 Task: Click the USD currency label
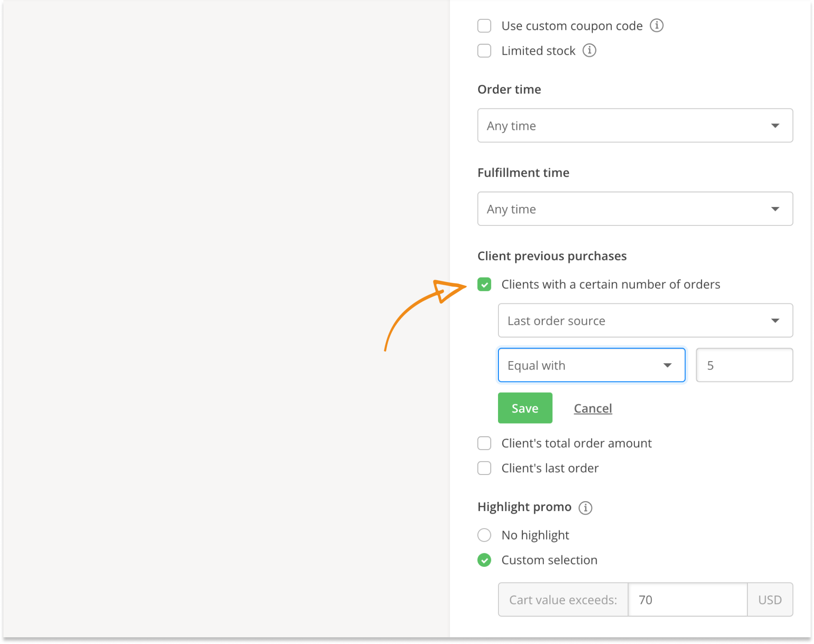point(770,599)
